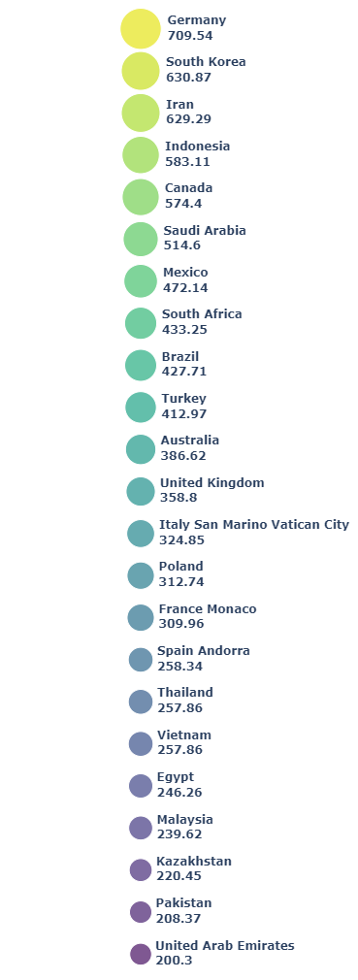Click the United Kingdom label
The image size is (358, 980).
(212, 489)
